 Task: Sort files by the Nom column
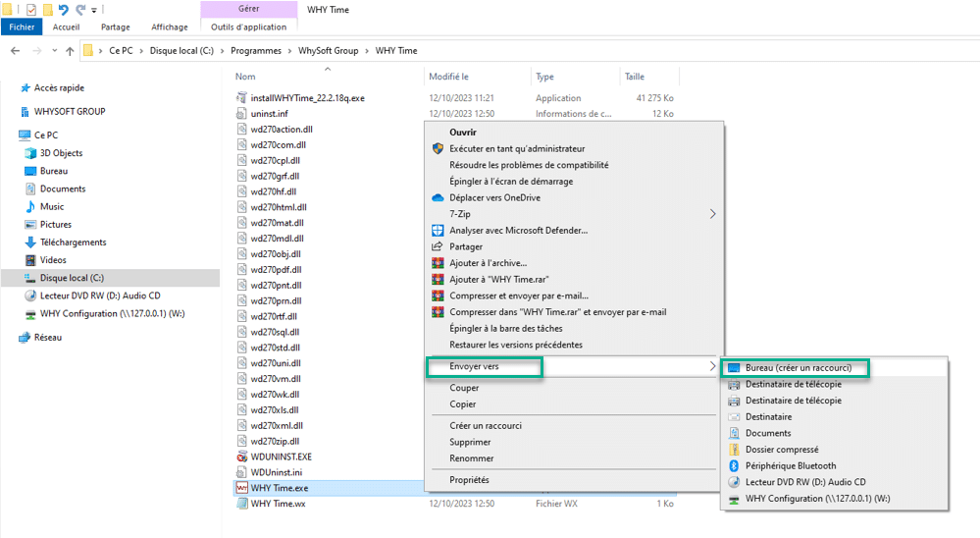[245, 77]
